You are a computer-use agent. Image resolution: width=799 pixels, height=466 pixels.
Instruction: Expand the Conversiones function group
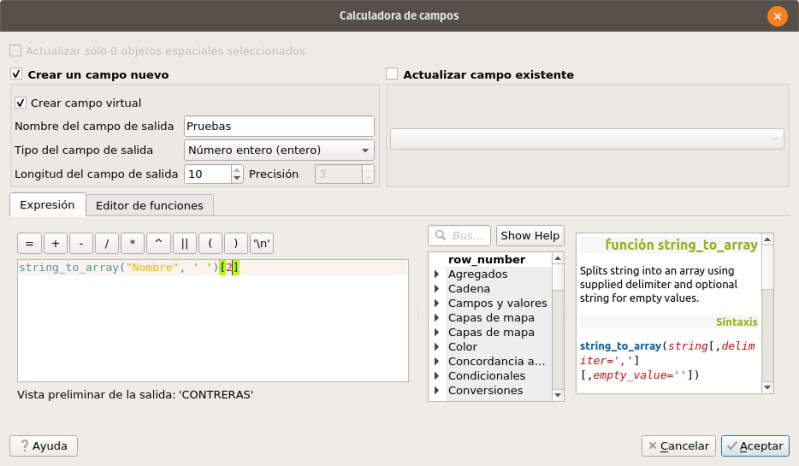[x=437, y=390]
